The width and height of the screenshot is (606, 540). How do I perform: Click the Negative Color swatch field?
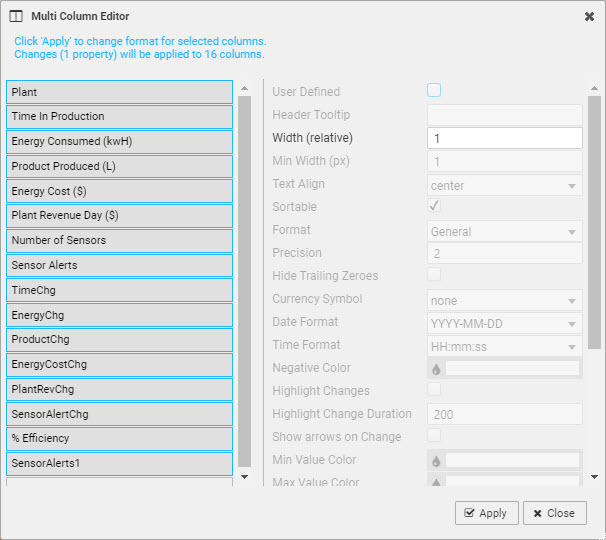click(512, 369)
